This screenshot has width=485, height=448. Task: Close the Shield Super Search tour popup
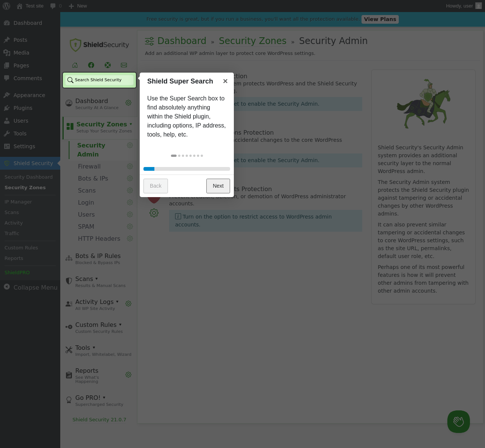(225, 81)
